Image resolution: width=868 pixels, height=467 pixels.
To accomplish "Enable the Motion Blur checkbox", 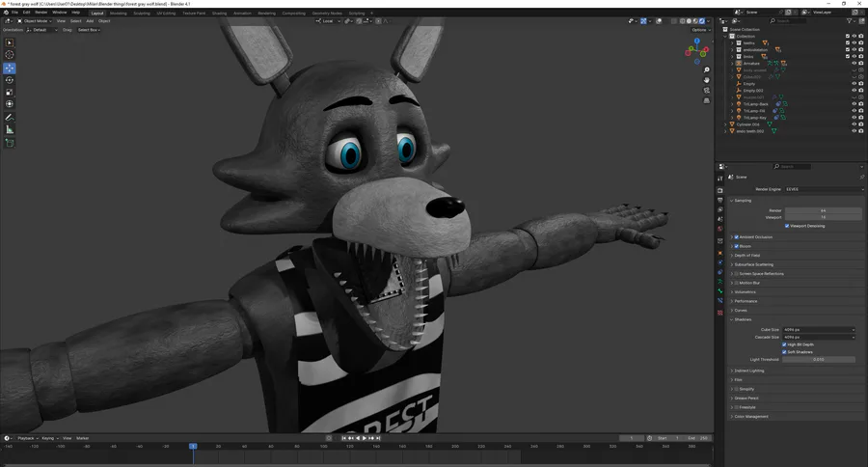I will coord(737,283).
